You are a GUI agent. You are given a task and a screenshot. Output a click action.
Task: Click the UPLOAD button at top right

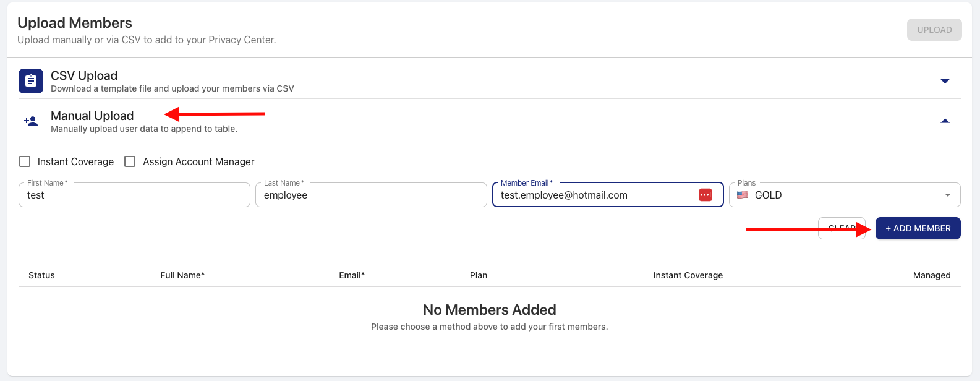coord(934,30)
